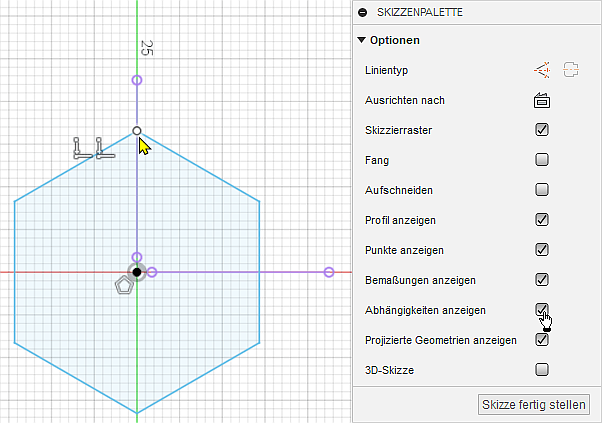Disable the Skizzierraster checkbox
The width and height of the screenshot is (602, 423).
[x=542, y=129]
